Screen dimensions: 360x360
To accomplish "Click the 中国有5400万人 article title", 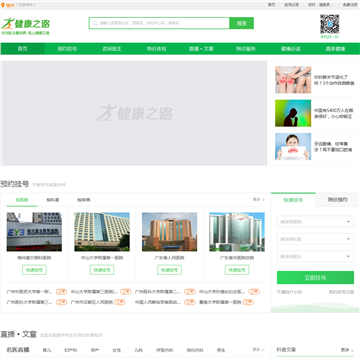I will pos(334,113).
